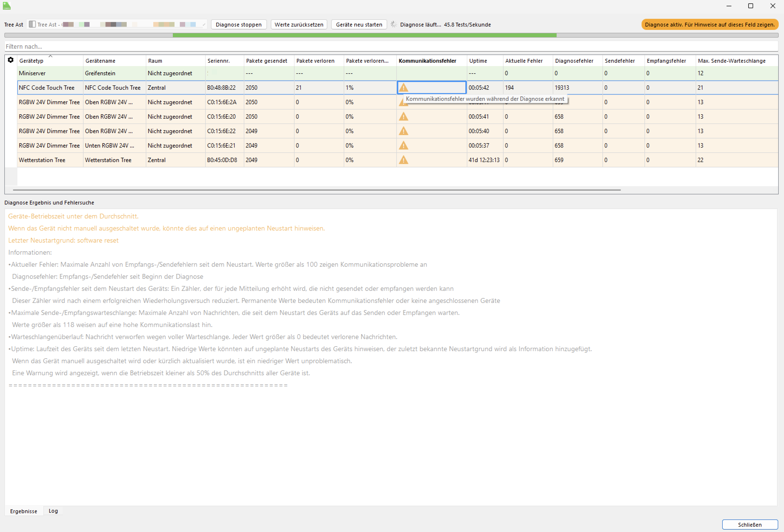Image resolution: width=784 pixels, height=532 pixels.
Task: Click the spinner icon beside Diagnose läuft
Action: 393,24
